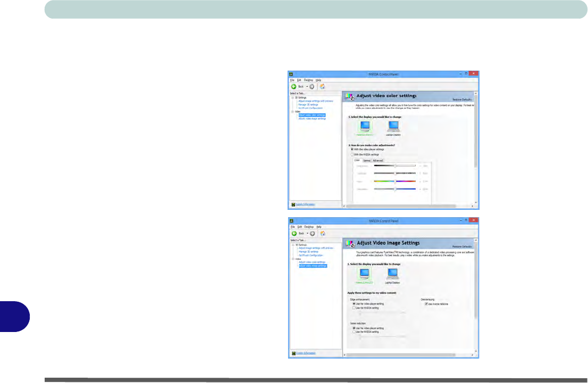Screen dimensions: 588x383
Task: Click NVIDIA title bar icon in Video Image window
Action: pos(291,221)
